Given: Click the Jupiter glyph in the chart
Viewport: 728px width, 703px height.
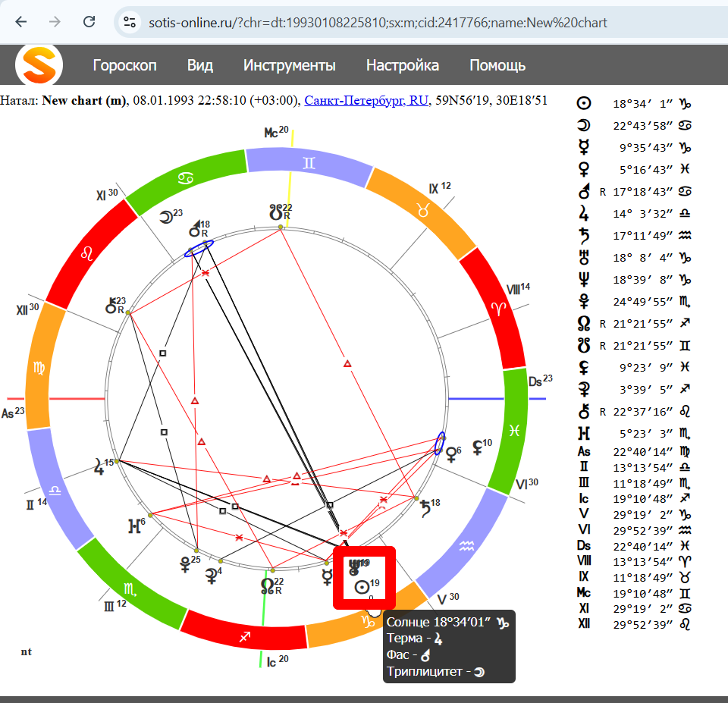Looking at the screenshot, I should tap(99, 466).
